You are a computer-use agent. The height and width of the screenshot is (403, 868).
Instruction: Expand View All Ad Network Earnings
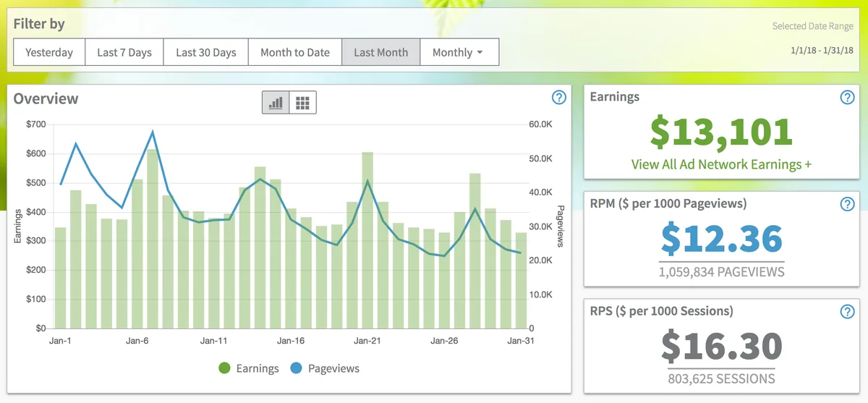tap(721, 164)
